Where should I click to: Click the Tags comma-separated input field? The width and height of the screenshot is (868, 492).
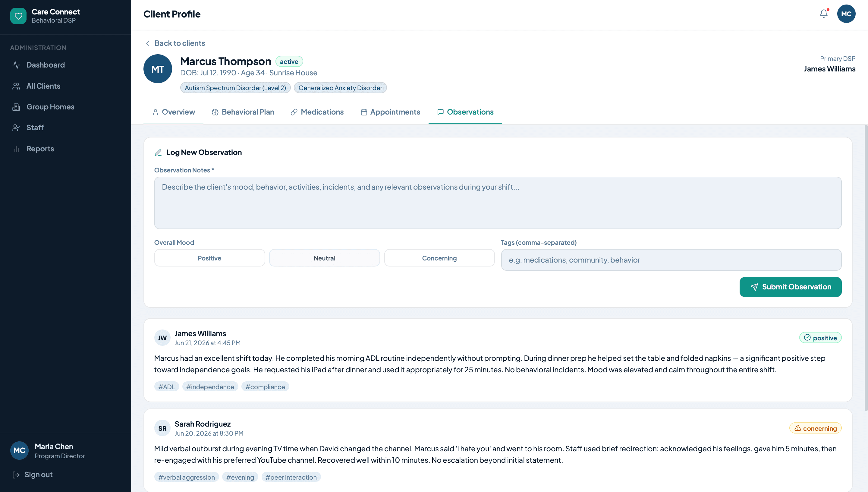[x=671, y=260]
